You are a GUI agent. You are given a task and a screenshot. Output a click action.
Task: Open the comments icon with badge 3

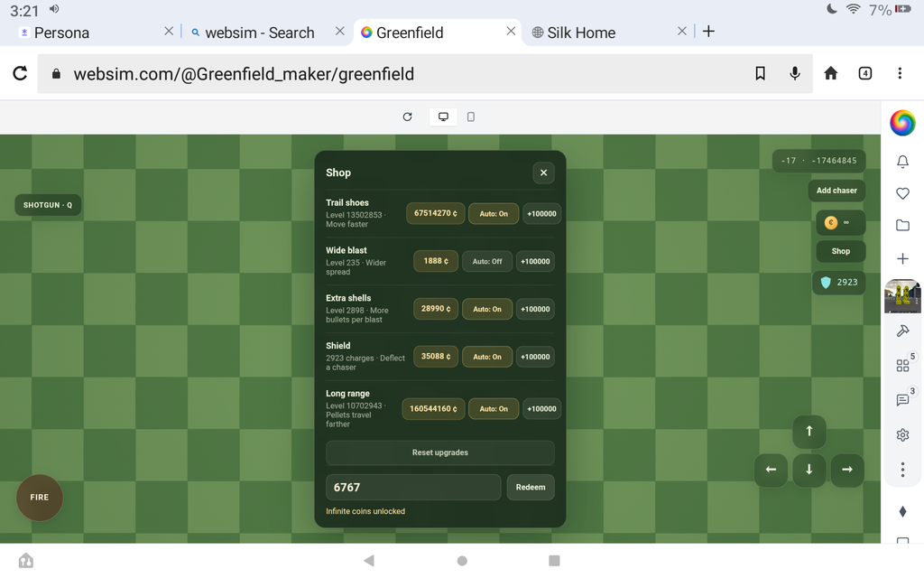tap(902, 400)
